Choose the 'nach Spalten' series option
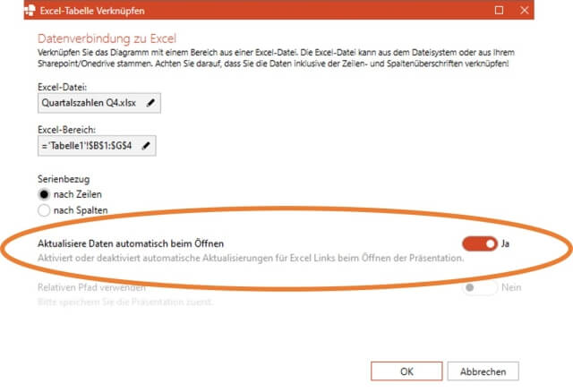Viewport: 573px width, 392px height. (x=45, y=209)
